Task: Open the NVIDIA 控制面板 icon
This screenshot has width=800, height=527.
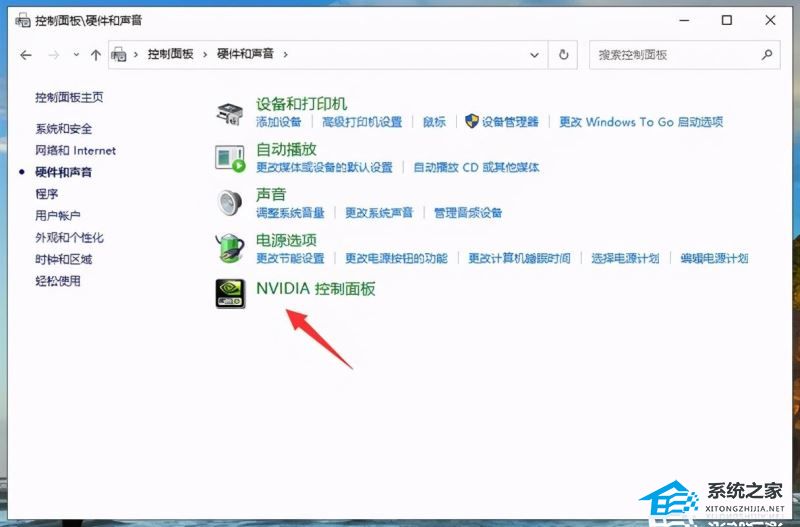Action: [x=231, y=293]
